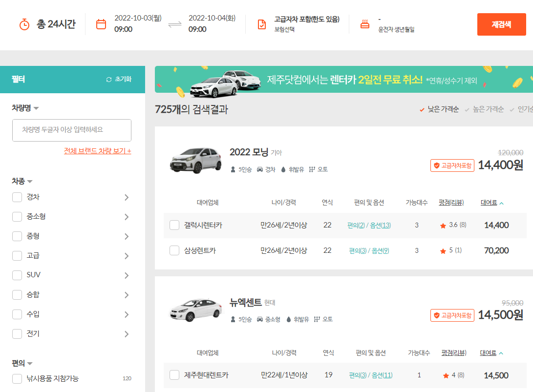Open the rental date calendar icon

(x=101, y=24)
